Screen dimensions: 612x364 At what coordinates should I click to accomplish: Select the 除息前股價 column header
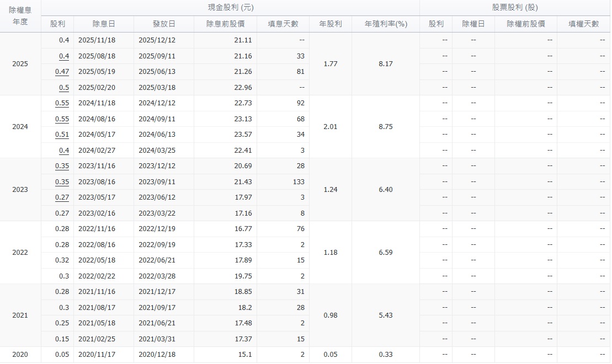pyautogui.click(x=225, y=24)
